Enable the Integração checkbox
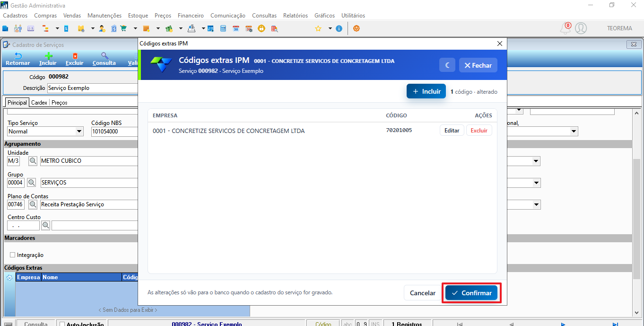This screenshot has height=326, width=644. [13, 255]
